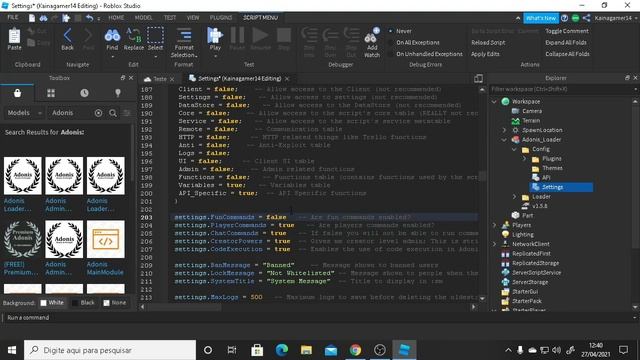Image resolution: width=640 pixels, height=360 pixels.
Task: Open Windows Start menu
Action: 12,350
